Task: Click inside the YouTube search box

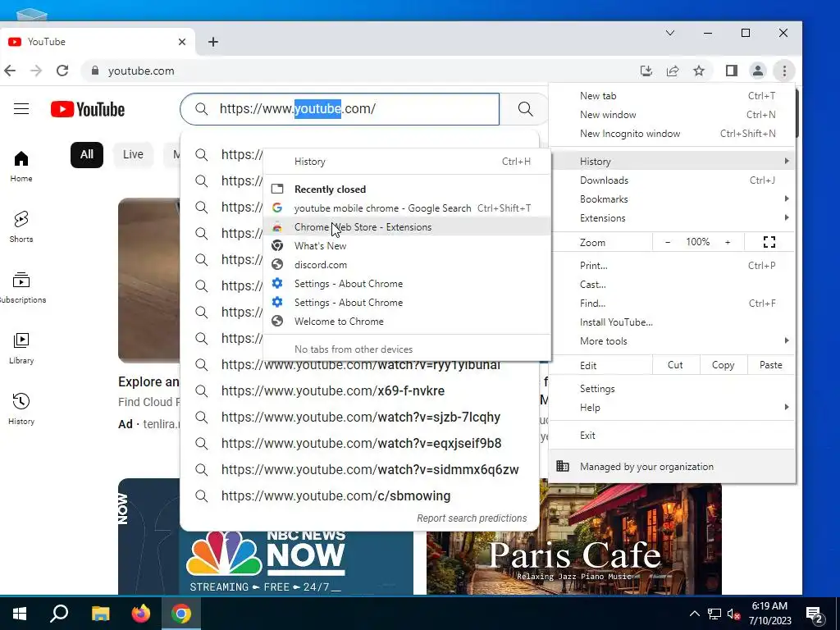Action: tap(340, 109)
